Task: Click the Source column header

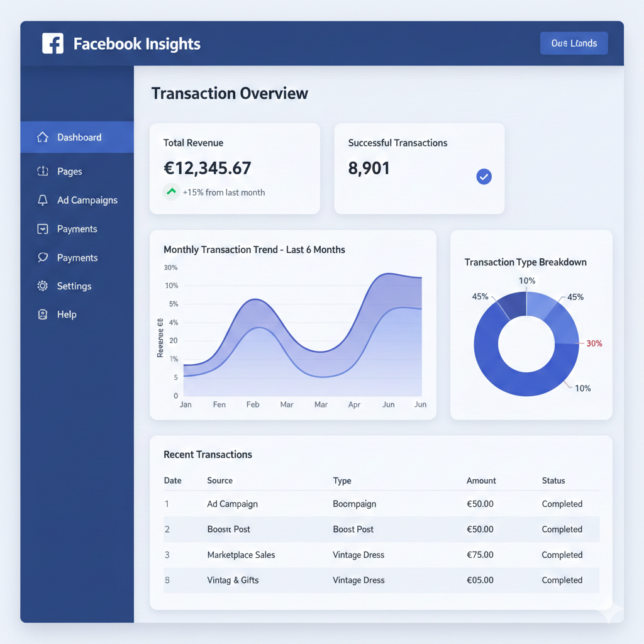Action: coord(219,480)
